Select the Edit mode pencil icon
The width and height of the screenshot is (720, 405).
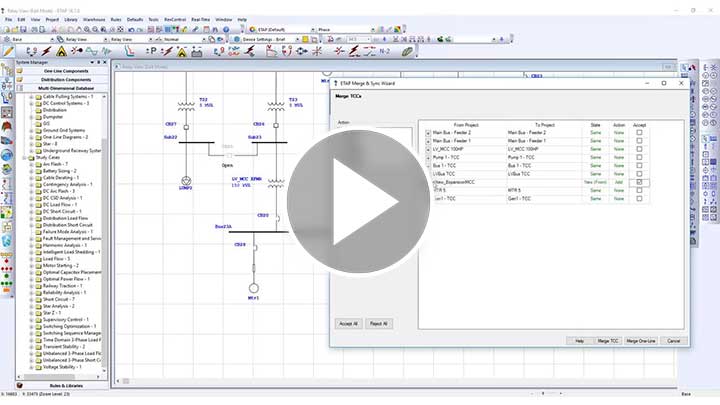tap(8, 51)
